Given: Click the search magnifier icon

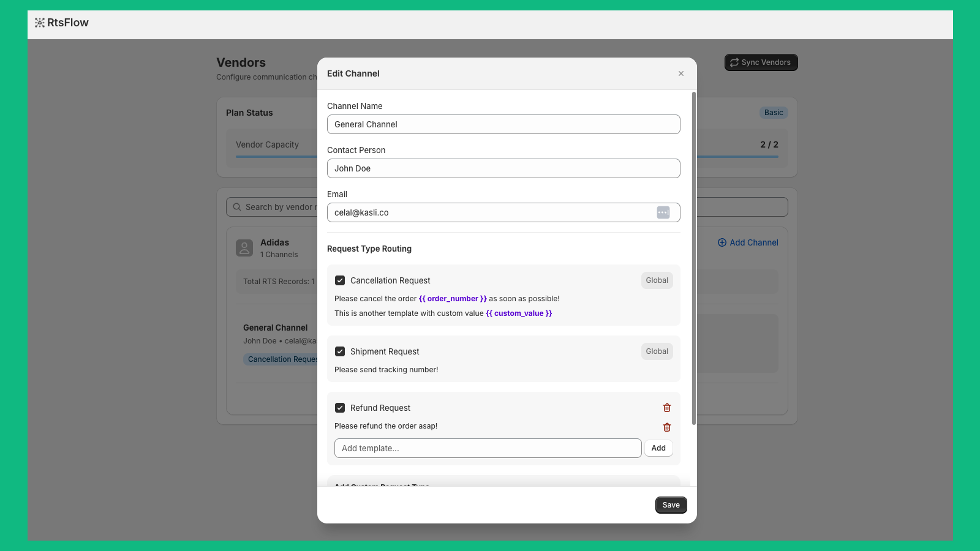Looking at the screenshot, I should [x=237, y=207].
